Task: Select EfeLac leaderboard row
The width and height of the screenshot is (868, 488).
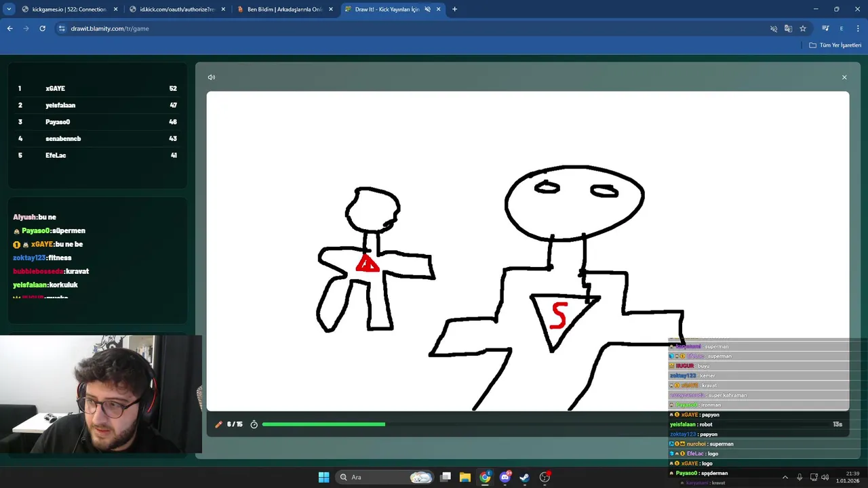Action: pyautogui.click(x=98, y=155)
